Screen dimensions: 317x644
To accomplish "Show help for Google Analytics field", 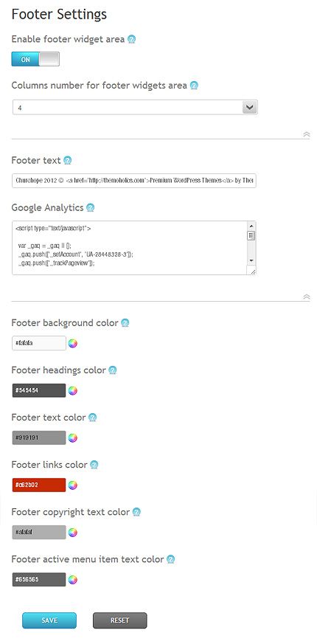I will click(x=91, y=208).
